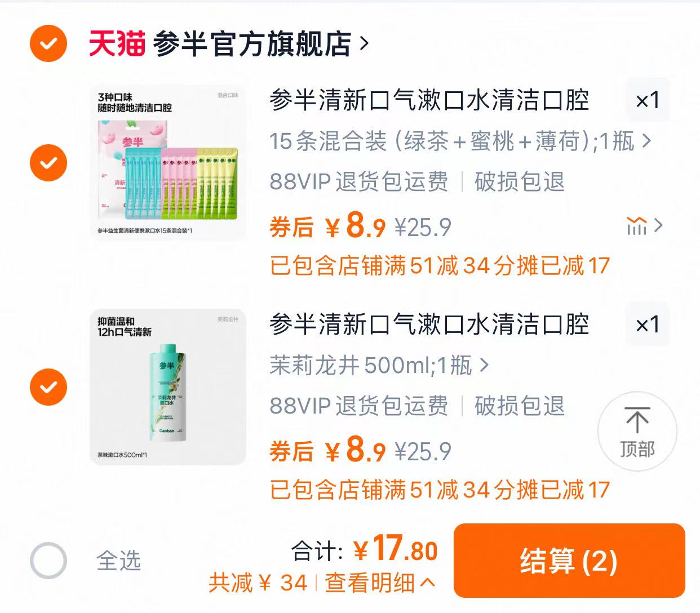The width and height of the screenshot is (700, 613).
Task: Click the arrow beside the price trend icon
Action: click(x=657, y=226)
